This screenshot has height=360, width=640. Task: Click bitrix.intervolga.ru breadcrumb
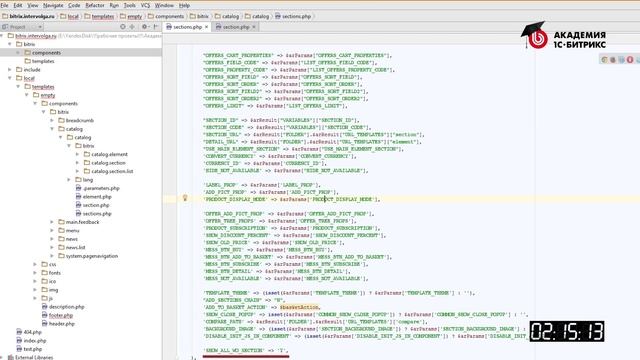[28, 16]
